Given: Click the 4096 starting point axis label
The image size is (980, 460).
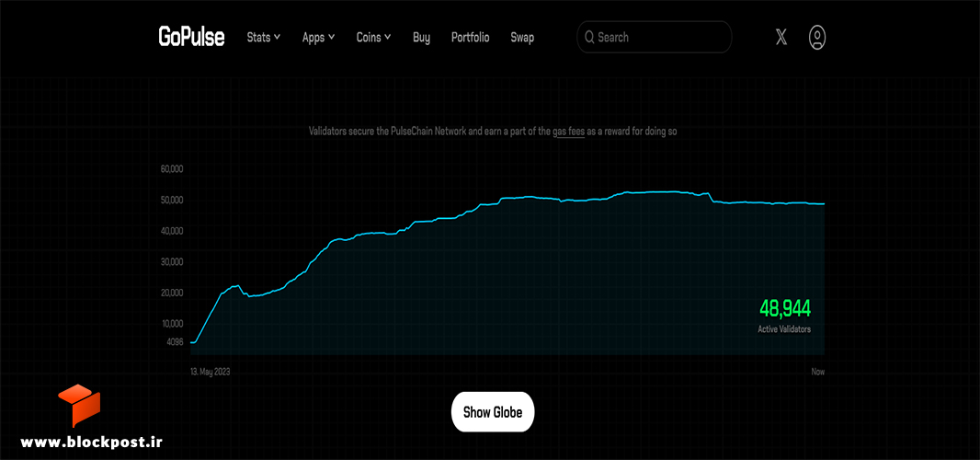Looking at the screenshot, I should pyautogui.click(x=175, y=342).
